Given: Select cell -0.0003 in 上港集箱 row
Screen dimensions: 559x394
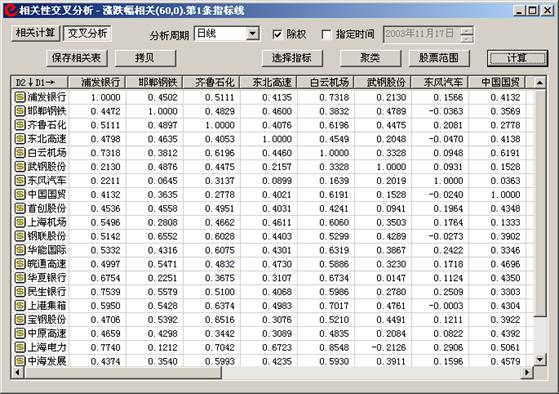Looking at the screenshot, I should point(440,306).
